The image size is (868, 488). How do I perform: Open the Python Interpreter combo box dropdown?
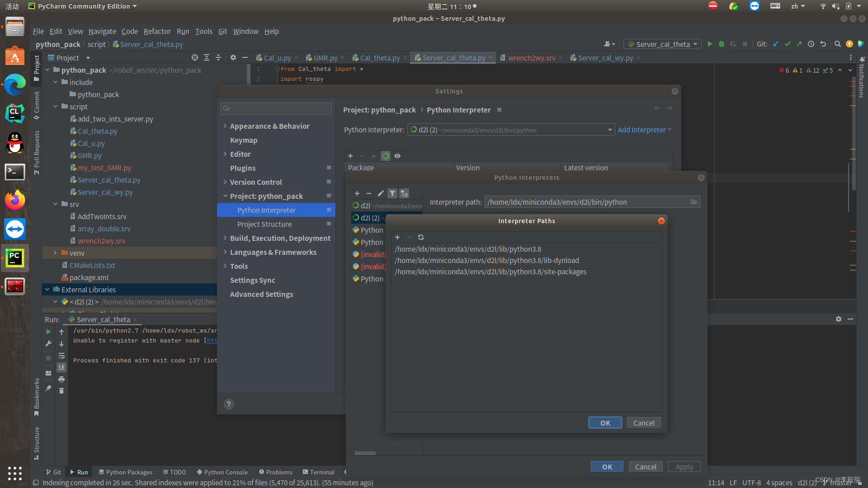point(610,130)
